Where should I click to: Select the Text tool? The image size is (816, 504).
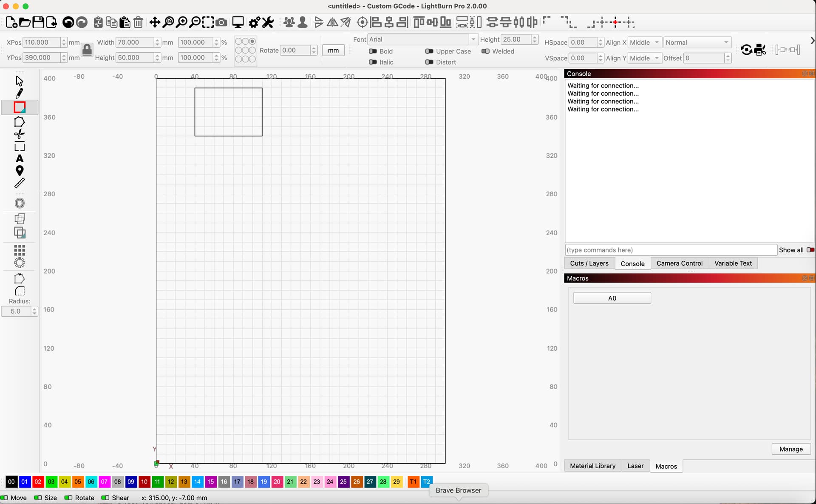(x=20, y=159)
